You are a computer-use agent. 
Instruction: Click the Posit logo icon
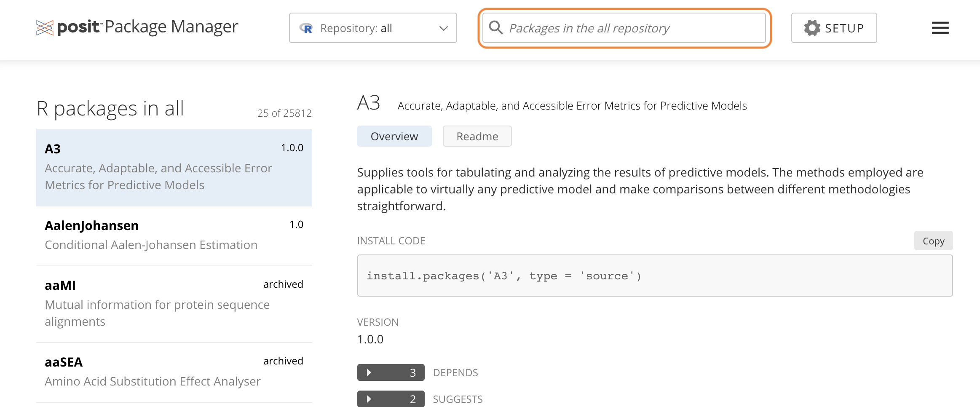(45, 28)
